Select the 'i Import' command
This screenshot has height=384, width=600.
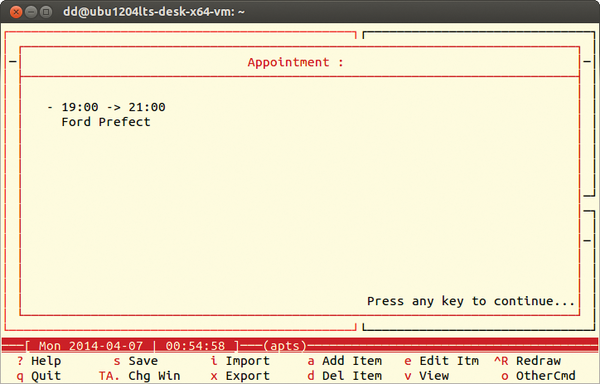[240, 361]
